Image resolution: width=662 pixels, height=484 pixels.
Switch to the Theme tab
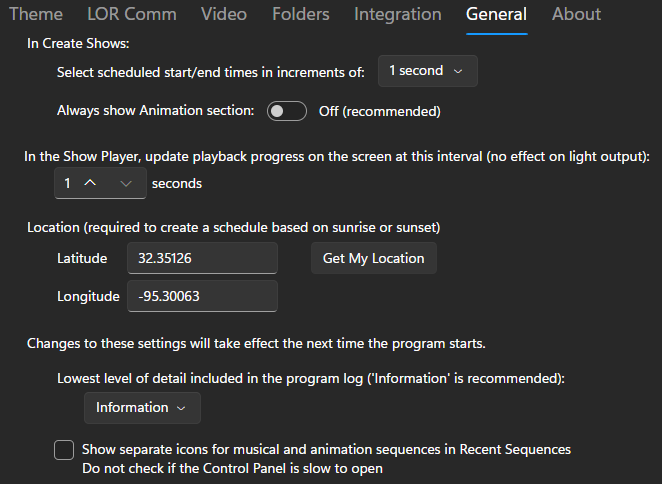[x=36, y=14]
